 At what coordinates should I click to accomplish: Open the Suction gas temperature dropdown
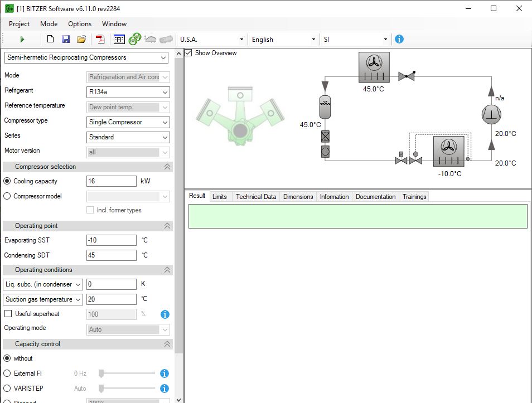43,299
